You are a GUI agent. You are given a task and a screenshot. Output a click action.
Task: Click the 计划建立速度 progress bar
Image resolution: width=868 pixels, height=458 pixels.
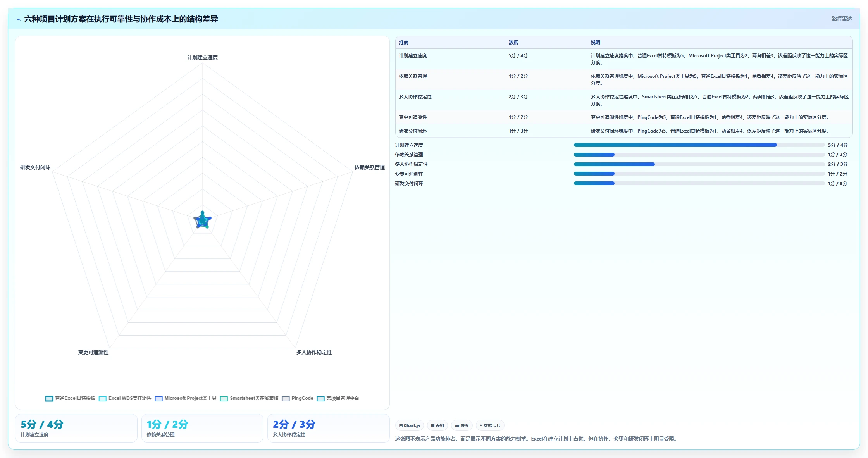699,145
